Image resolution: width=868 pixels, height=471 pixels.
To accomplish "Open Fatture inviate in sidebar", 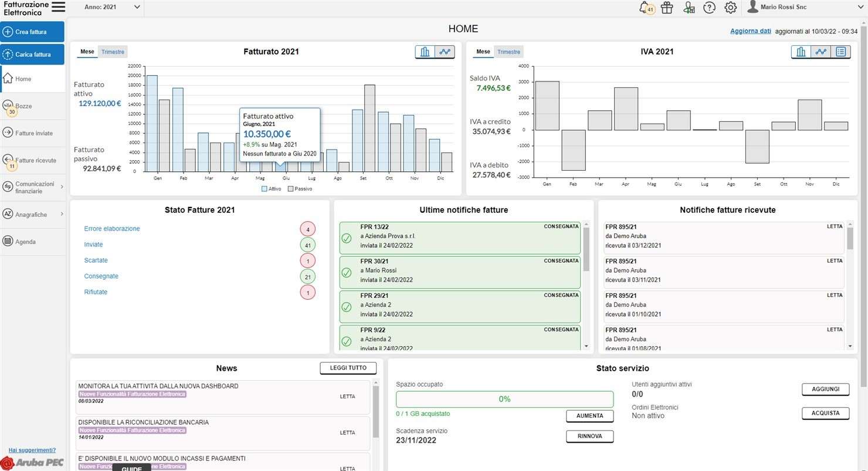I will [x=33, y=133].
